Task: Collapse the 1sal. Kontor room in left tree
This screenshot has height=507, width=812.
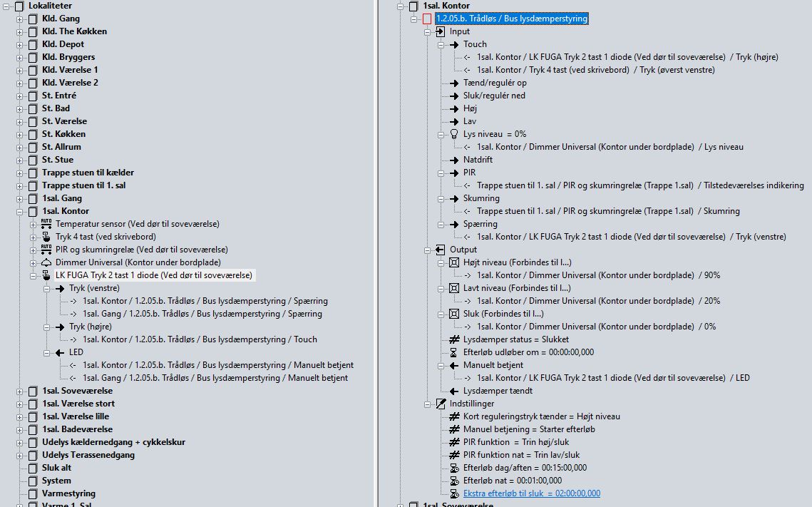Action: pyautogui.click(x=20, y=211)
